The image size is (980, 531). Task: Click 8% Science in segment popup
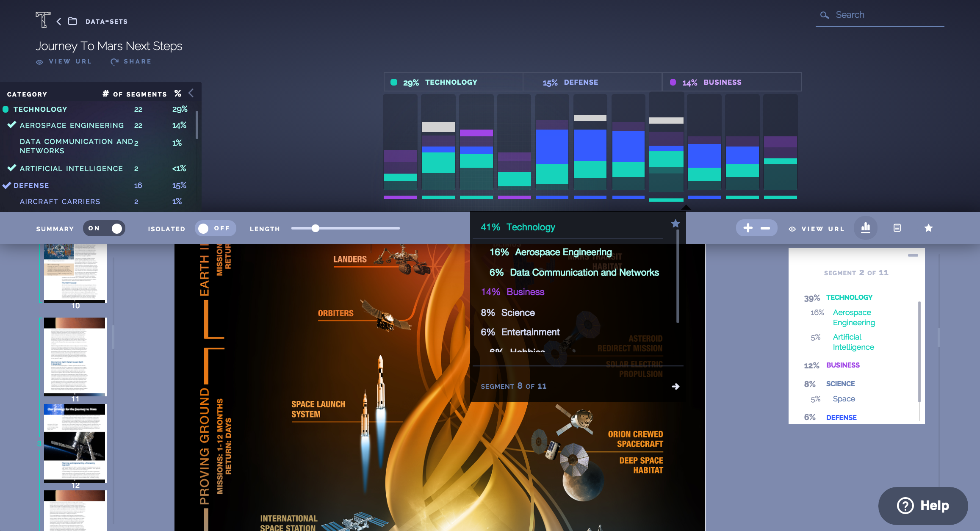tap(508, 313)
